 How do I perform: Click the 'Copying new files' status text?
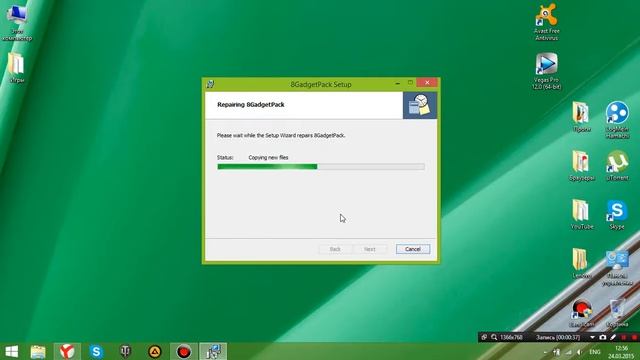268,158
